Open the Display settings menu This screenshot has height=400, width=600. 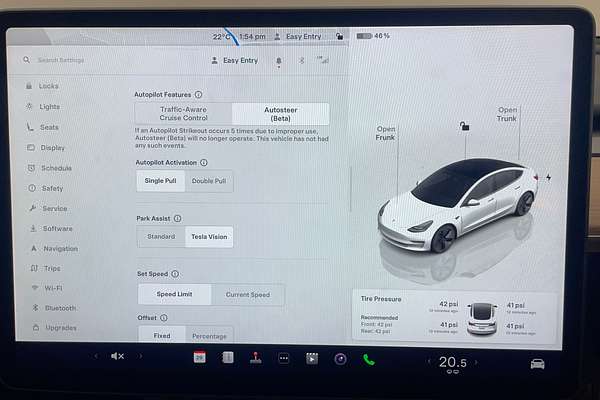(x=46, y=147)
